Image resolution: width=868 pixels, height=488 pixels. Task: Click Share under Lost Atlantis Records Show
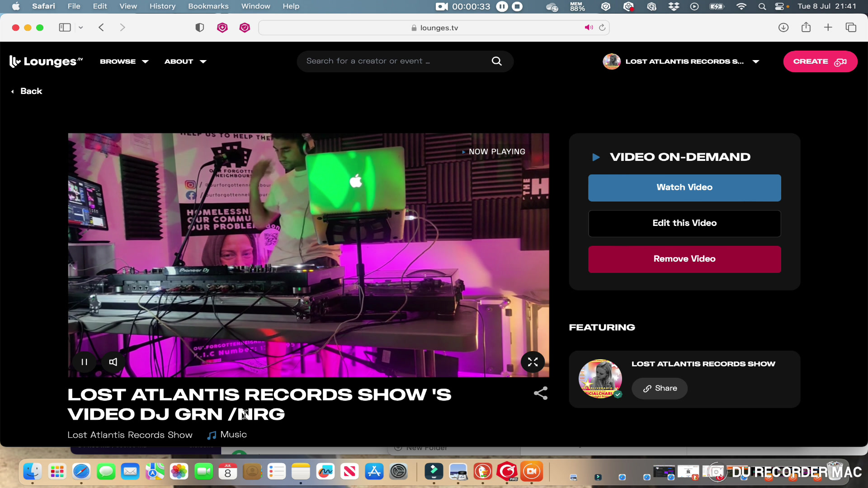pyautogui.click(x=660, y=389)
